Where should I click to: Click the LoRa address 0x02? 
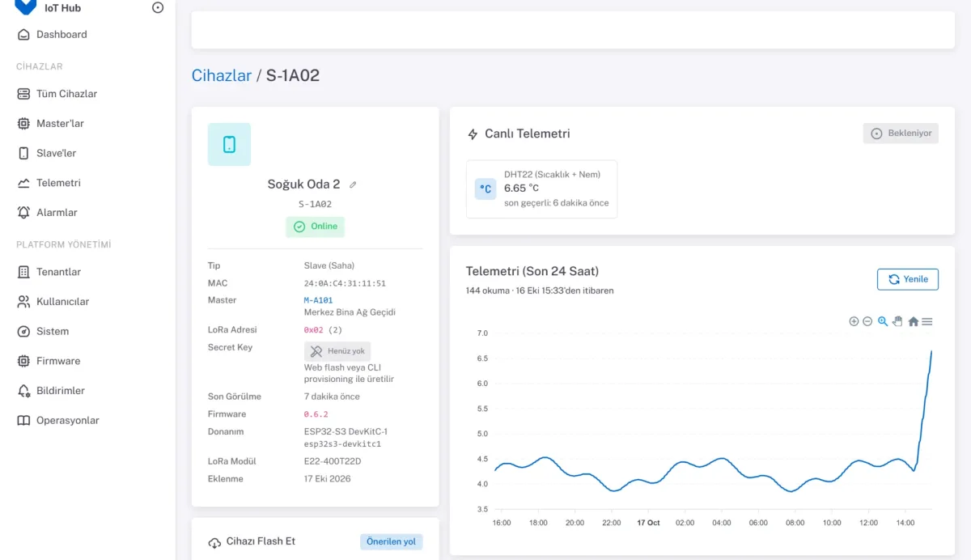(x=314, y=330)
